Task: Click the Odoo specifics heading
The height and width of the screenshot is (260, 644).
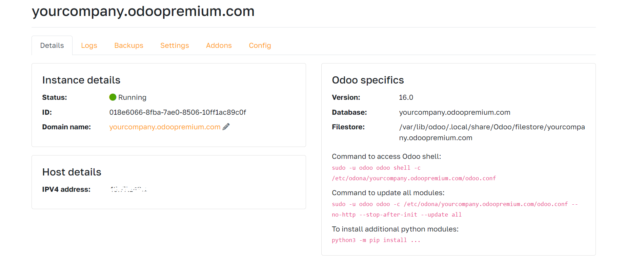Action: coord(368,80)
